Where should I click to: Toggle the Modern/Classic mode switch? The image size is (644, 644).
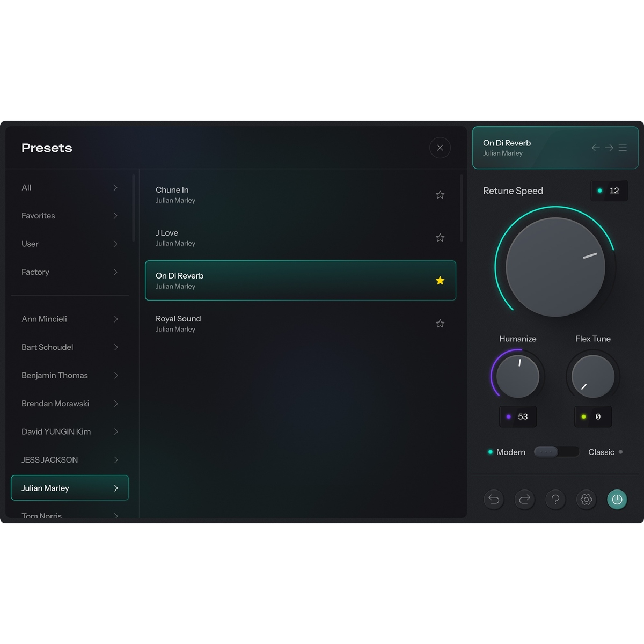tap(557, 452)
